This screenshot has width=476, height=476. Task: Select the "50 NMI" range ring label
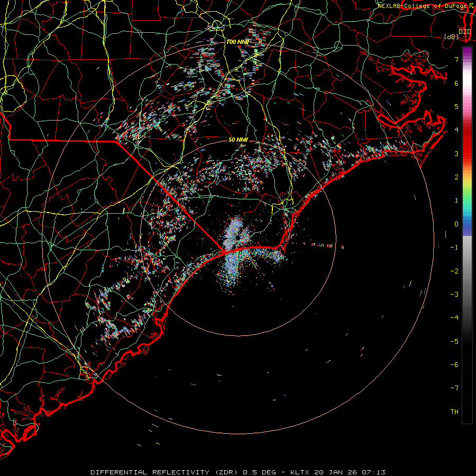click(x=239, y=140)
